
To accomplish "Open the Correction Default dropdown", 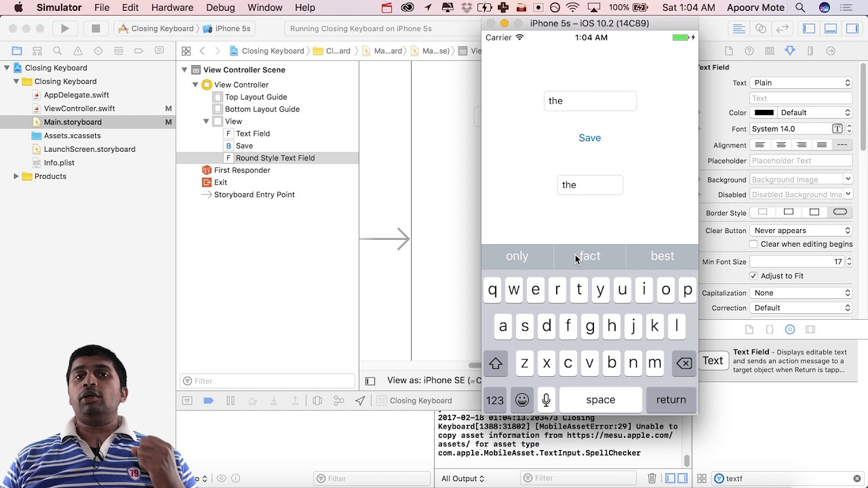I will coord(801,308).
